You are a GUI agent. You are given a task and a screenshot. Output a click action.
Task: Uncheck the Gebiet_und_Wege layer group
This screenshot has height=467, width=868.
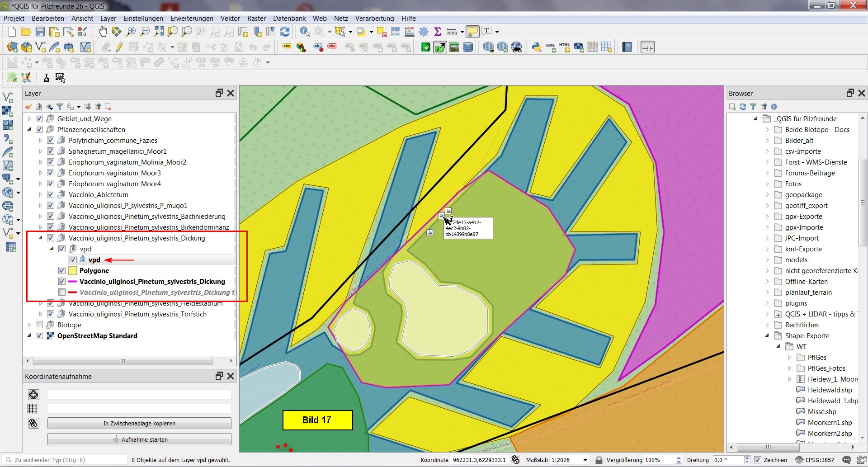39,119
